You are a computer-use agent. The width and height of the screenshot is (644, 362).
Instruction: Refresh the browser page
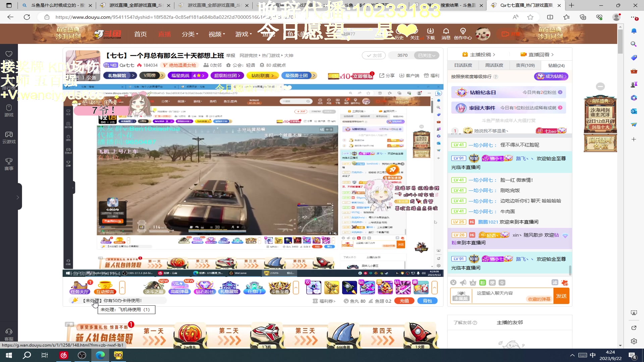[x=27, y=17]
